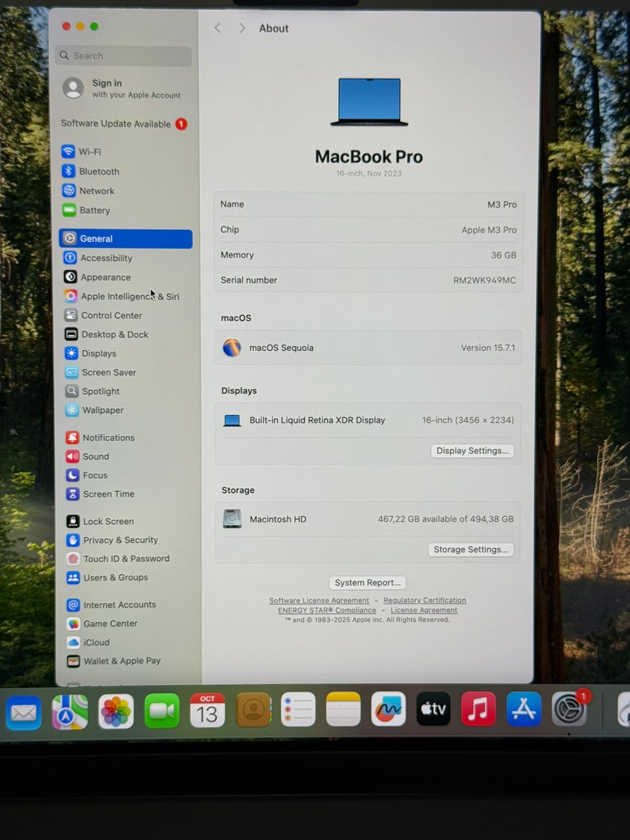Open Screen Time settings
The height and width of the screenshot is (840, 630).
click(100, 493)
